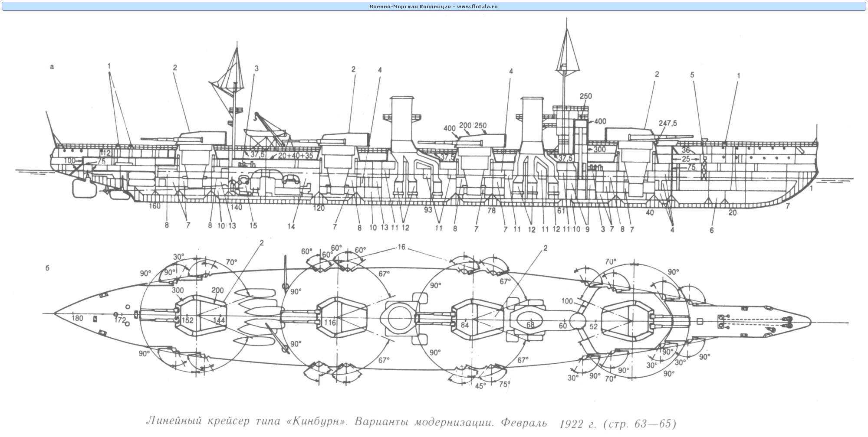Image resolution: width=868 pixels, height=437 pixels.
Task: Click the 45° angle label in plan view
Action: coord(480,385)
